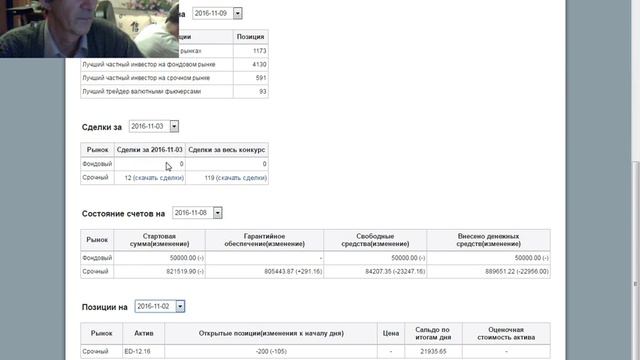Click the Внесено денежных средств(изменение) header
Screen dimensions: 640x360
[489, 240]
